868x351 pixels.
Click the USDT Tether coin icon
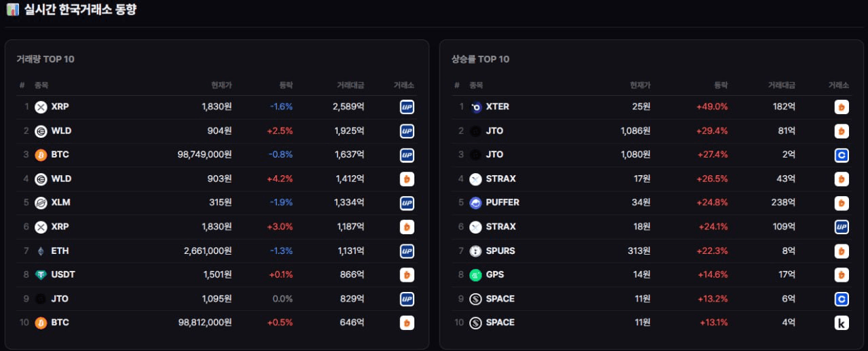[x=41, y=275]
